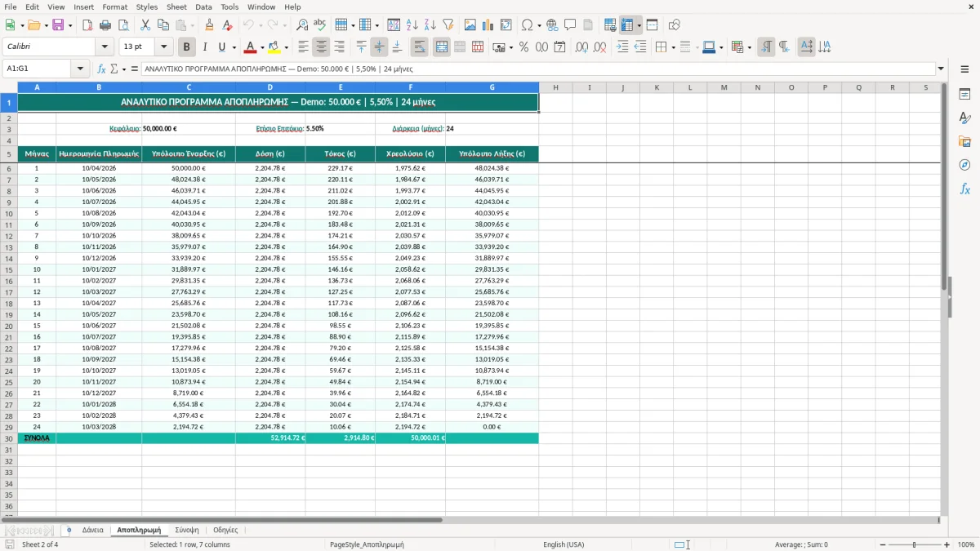
Task: Click the AutoFilter funnel icon
Action: 448,25
